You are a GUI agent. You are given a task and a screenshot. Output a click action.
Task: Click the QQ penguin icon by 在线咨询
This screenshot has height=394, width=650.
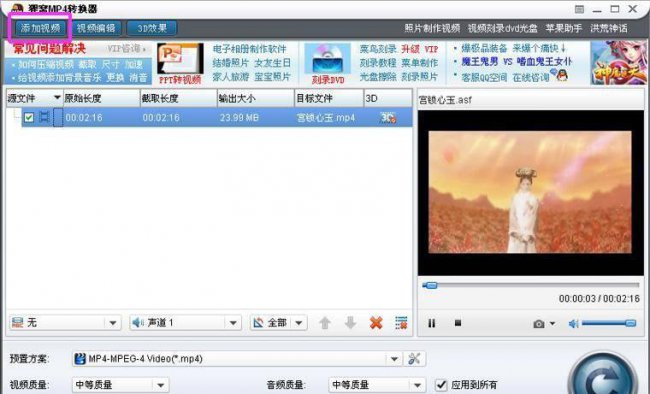tap(561, 75)
